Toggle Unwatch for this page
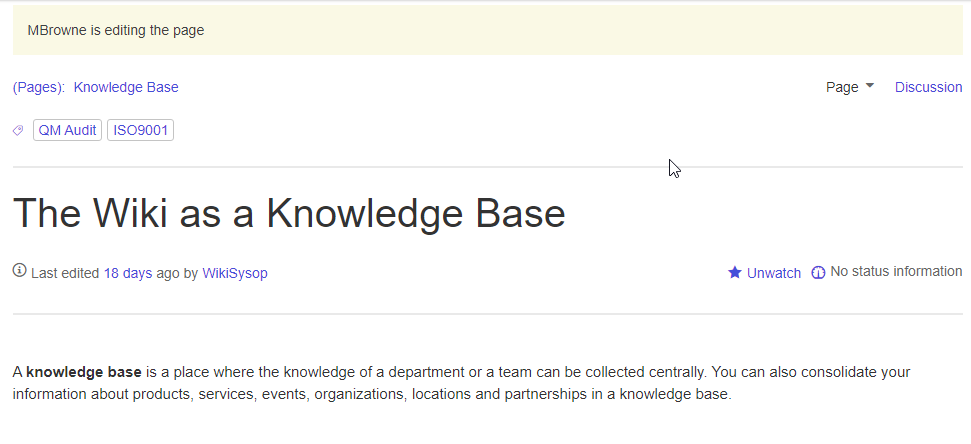This screenshot has height=444, width=971. click(773, 273)
